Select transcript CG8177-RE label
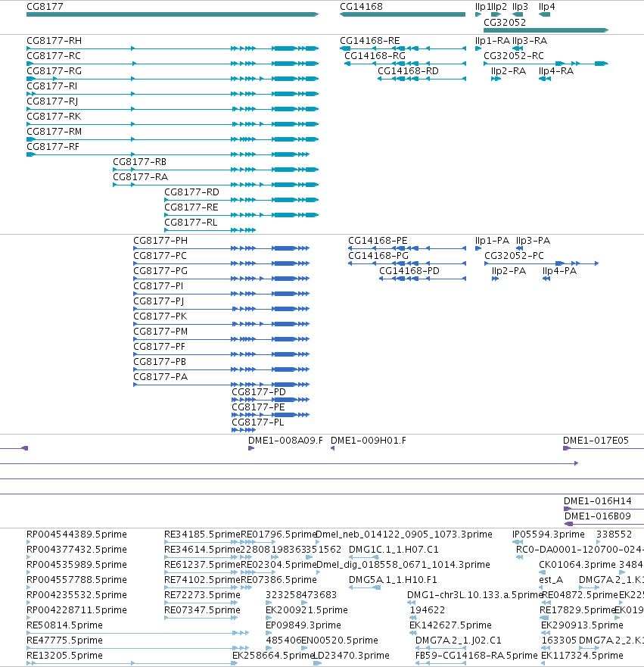644x667 pixels. [191, 207]
